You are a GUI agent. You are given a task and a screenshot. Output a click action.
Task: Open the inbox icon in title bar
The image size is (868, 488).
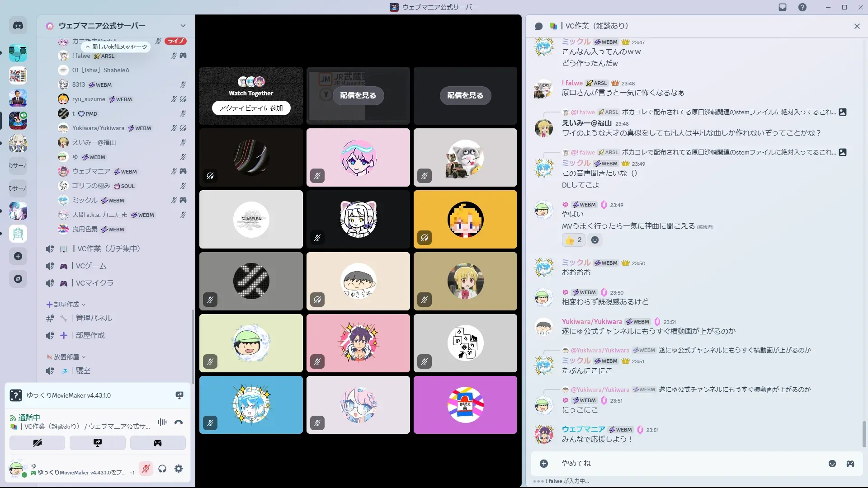(783, 7)
